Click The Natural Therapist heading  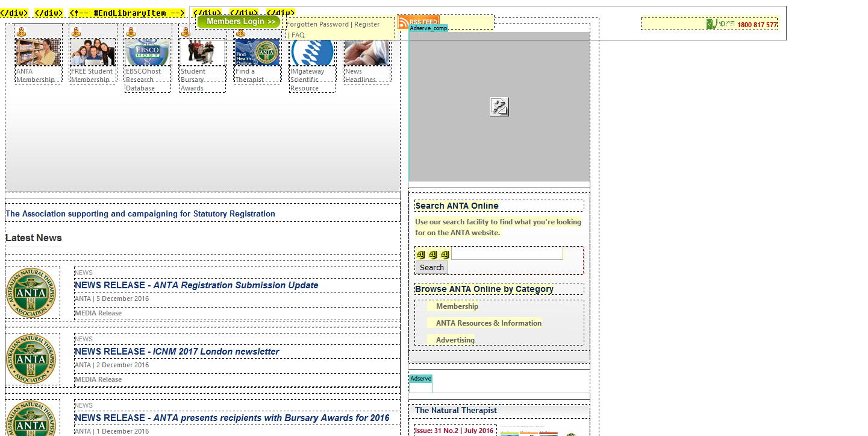click(456, 410)
